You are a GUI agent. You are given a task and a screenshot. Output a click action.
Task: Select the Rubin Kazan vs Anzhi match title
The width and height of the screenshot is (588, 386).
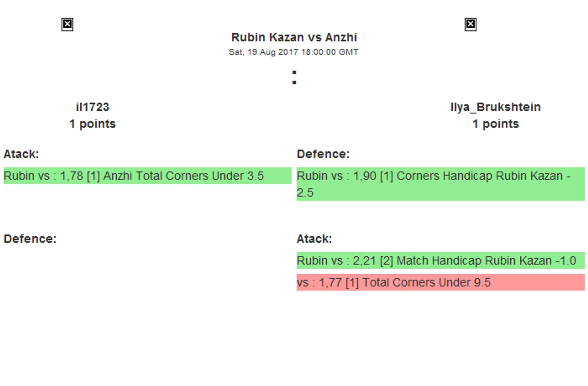(294, 37)
